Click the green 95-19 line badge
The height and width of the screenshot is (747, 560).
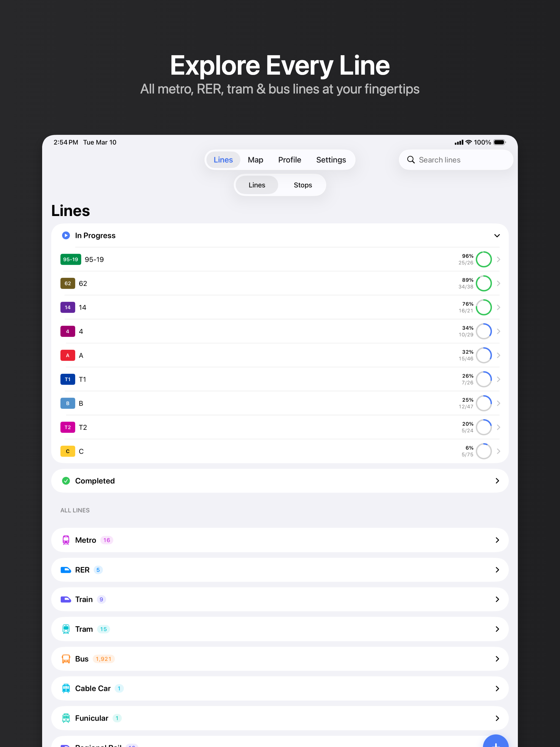tap(71, 259)
